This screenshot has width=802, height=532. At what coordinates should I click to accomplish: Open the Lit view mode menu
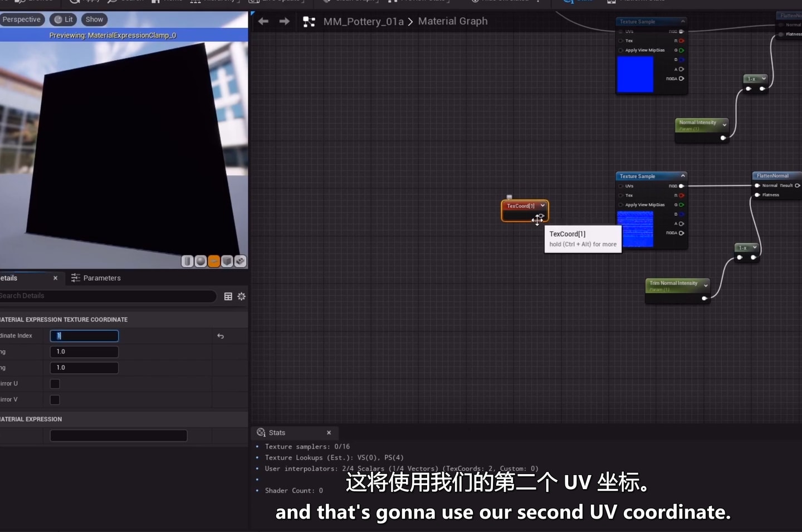pos(63,19)
